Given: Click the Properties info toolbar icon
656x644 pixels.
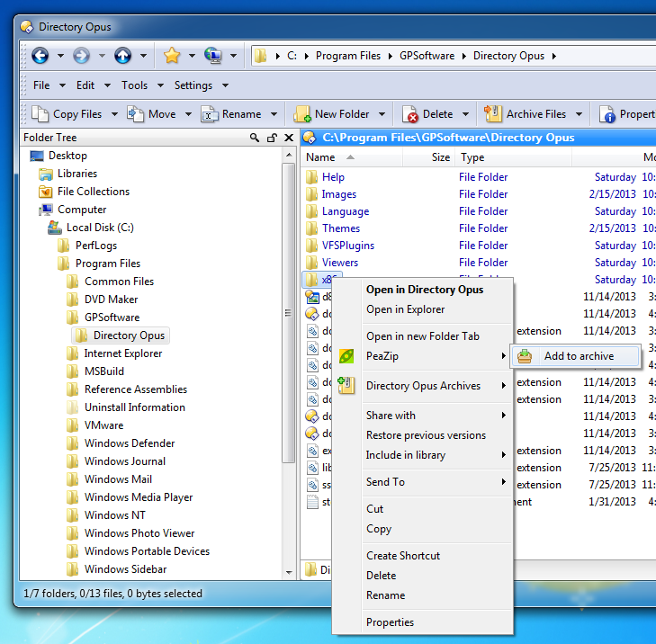Looking at the screenshot, I should [x=607, y=114].
